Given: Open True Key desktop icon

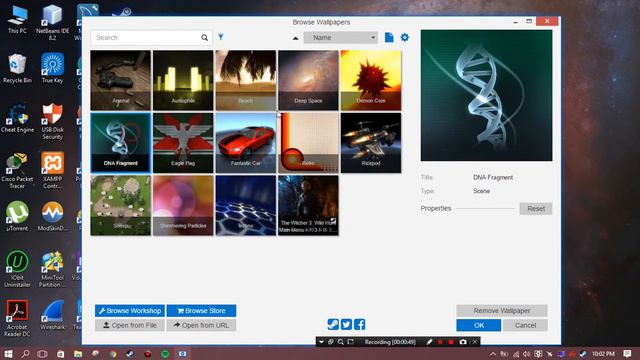Looking at the screenshot, I should [x=52, y=69].
